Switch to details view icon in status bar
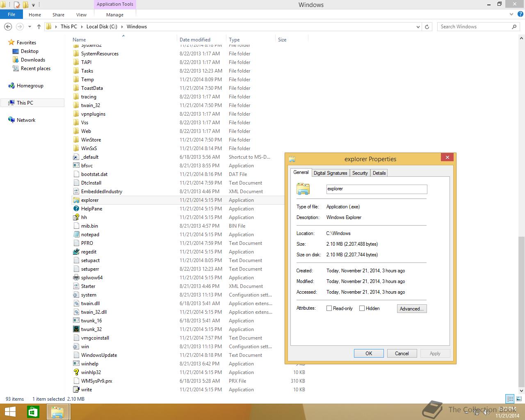Screen dimensions: 525x420 510,399
